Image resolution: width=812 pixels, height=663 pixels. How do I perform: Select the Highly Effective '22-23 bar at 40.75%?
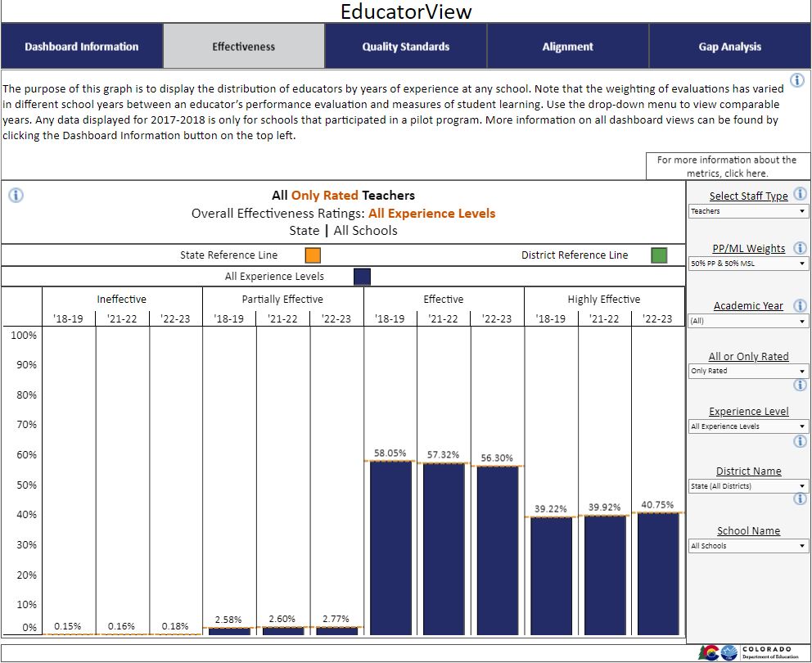coord(658,574)
